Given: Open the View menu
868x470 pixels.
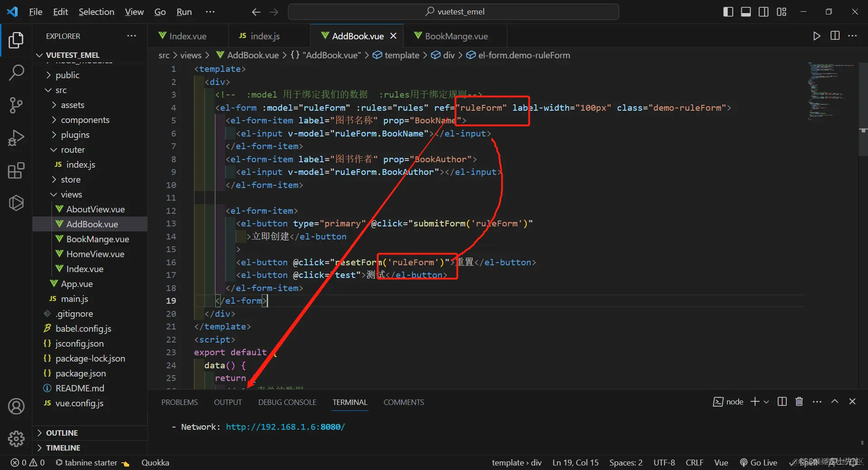Looking at the screenshot, I should click(134, 12).
